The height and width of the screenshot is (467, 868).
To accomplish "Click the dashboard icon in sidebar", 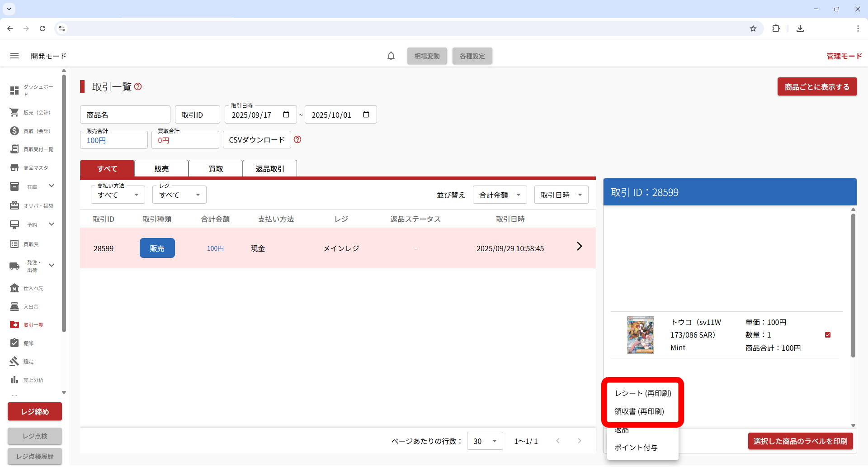I will coord(14,91).
